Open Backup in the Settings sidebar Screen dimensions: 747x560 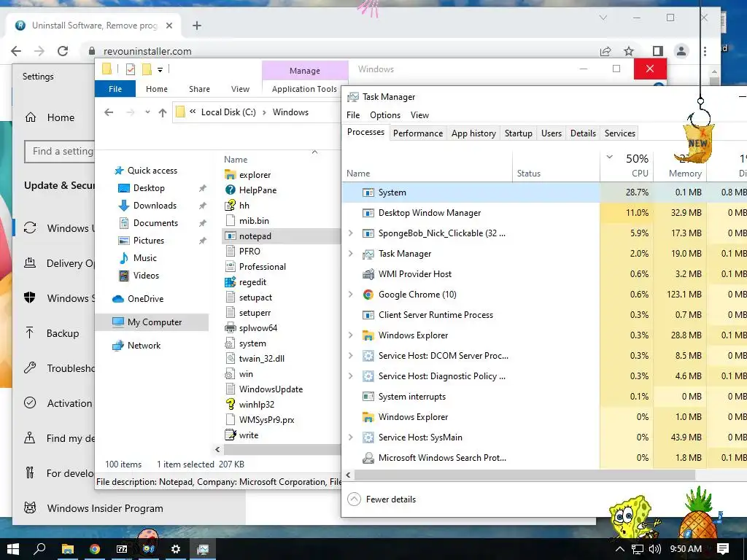[53, 333]
